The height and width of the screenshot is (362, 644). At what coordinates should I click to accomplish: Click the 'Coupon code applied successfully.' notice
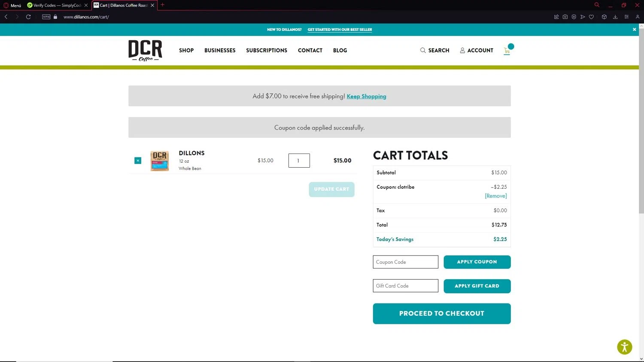tap(319, 127)
